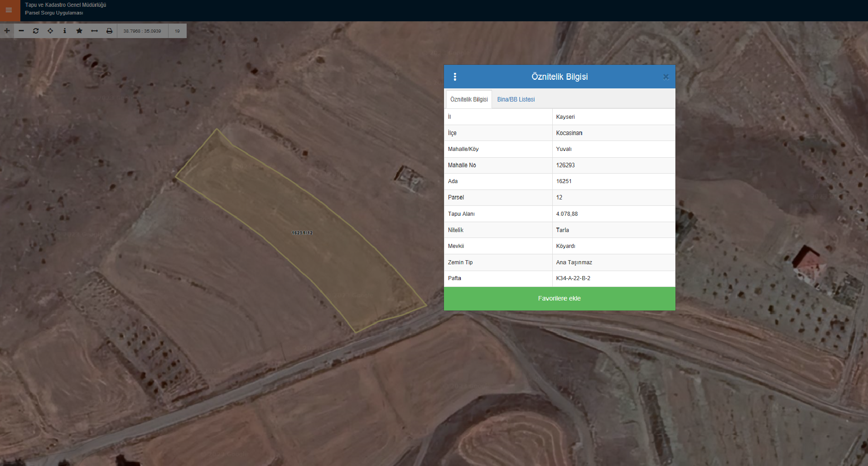Click the Nitelik value Tarla
Viewport: 868px width, 466px height.
(613, 230)
